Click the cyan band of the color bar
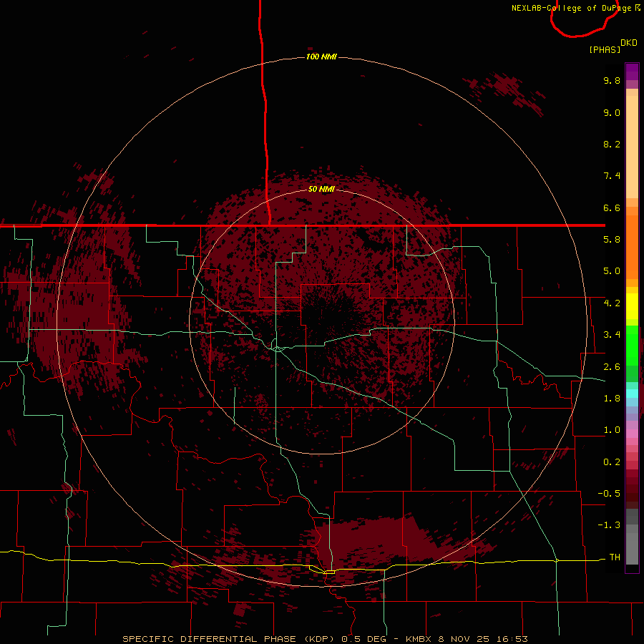The width and height of the screenshot is (644, 644). (x=632, y=394)
